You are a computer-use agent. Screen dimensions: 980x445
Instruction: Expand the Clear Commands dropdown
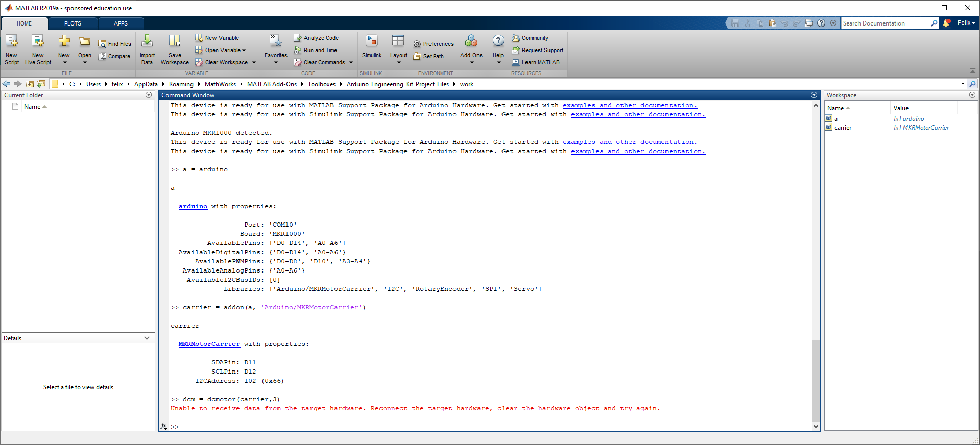click(351, 62)
